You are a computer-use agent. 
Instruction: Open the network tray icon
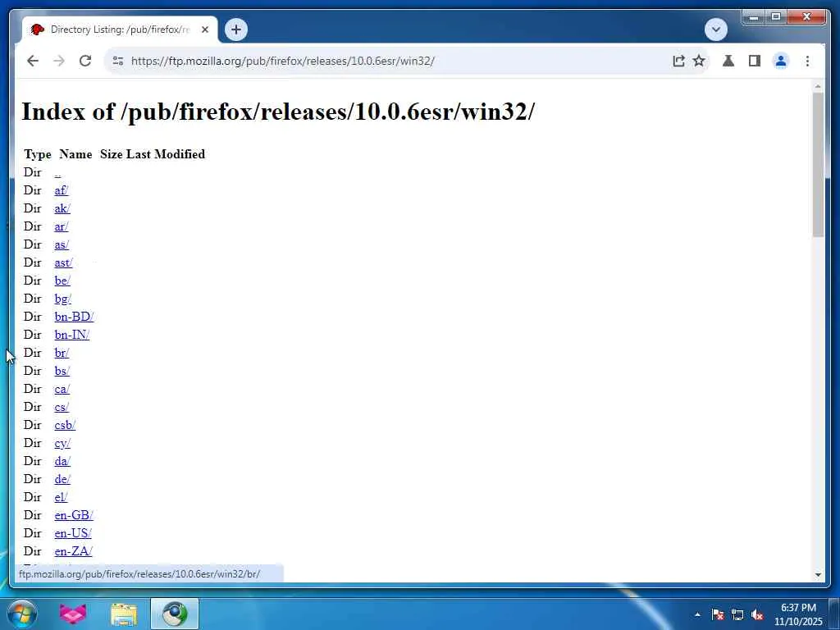[x=737, y=614]
